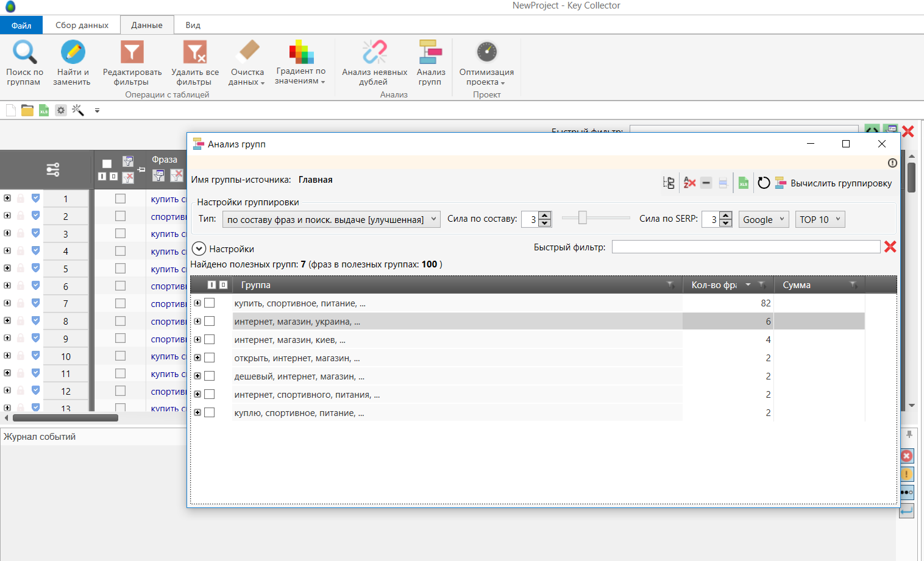This screenshot has height=561, width=924.
Task: Open the grouping Тип dropdown
Action: tap(331, 219)
